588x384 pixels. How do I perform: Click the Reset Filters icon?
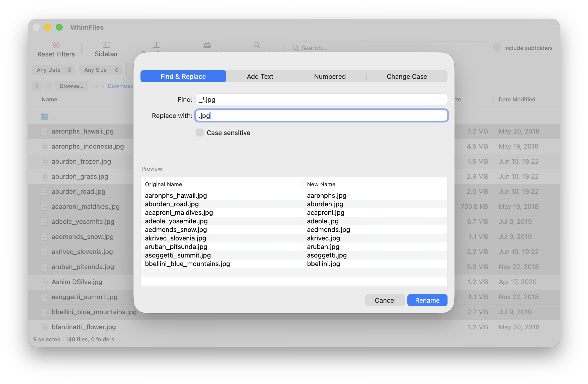[x=56, y=45]
